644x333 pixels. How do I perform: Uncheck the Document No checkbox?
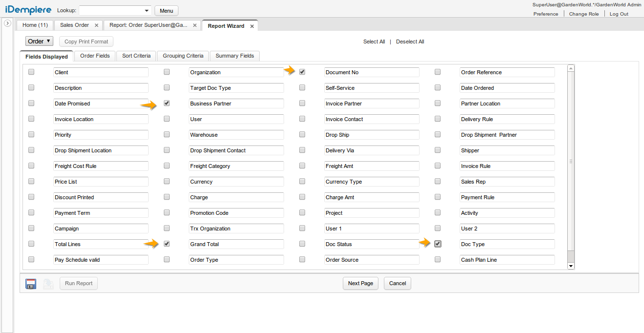[302, 72]
